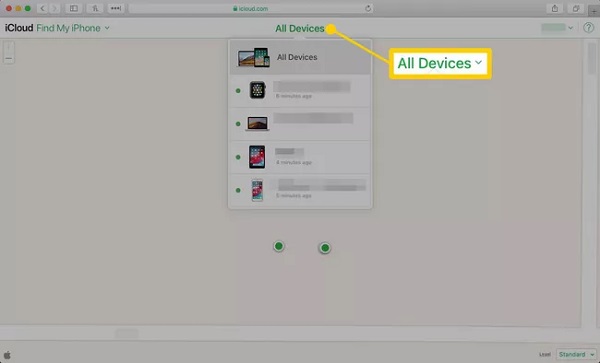Go back with Safari back arrow

pos(42,8)
